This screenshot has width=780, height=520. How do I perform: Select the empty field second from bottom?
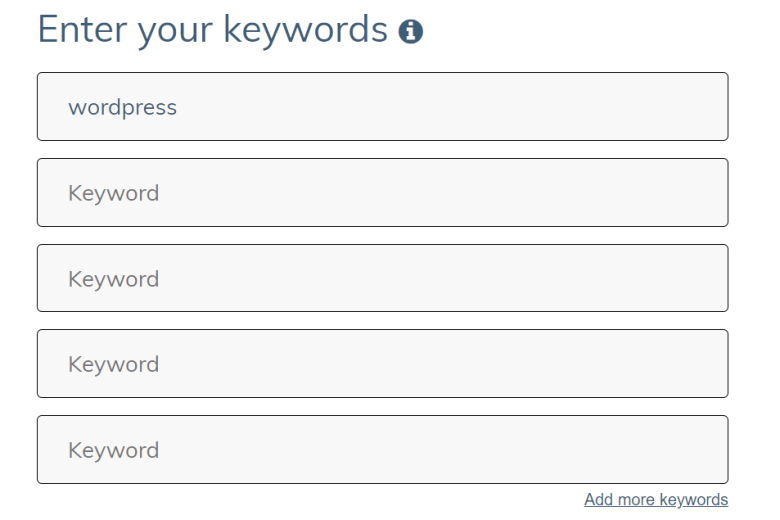tap(383, 363)
